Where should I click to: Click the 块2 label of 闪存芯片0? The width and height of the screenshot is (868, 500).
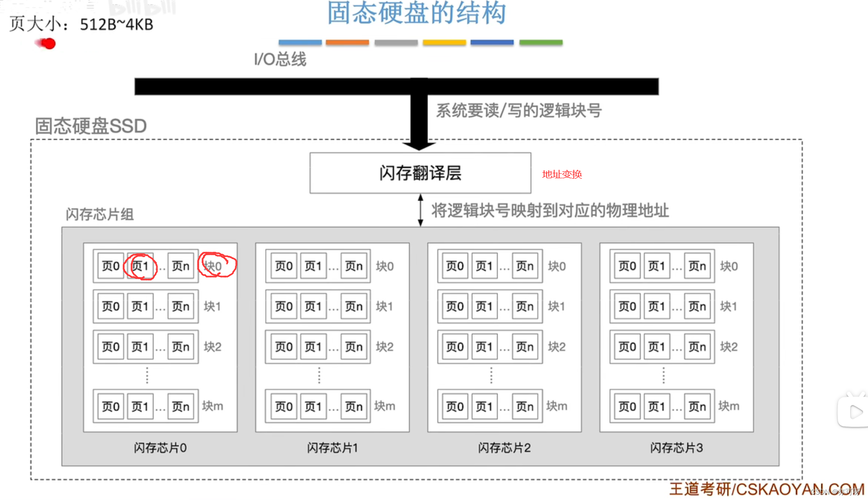(x=213, y=347)
